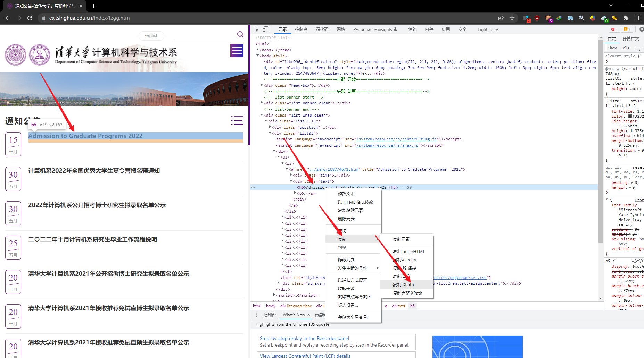Open the uBlock Origin extension icon
The height and width of the screenshot is (358, 644).
pyautogui.click(x=537, y=18)
